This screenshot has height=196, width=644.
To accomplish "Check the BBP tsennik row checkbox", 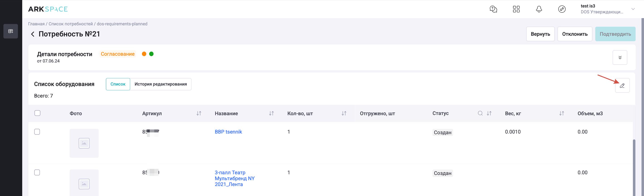I will (x=37, y=132).
